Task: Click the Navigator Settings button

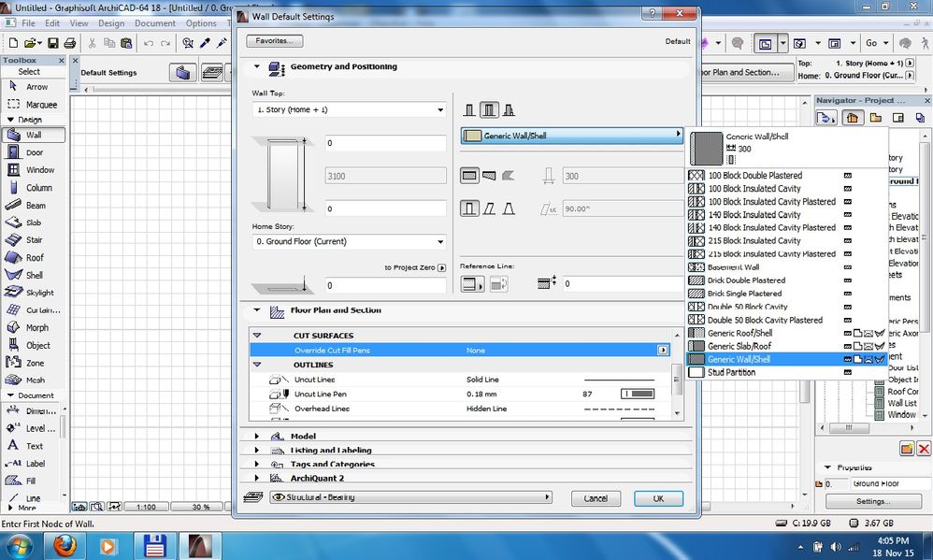Action: [x=873, y=501]
